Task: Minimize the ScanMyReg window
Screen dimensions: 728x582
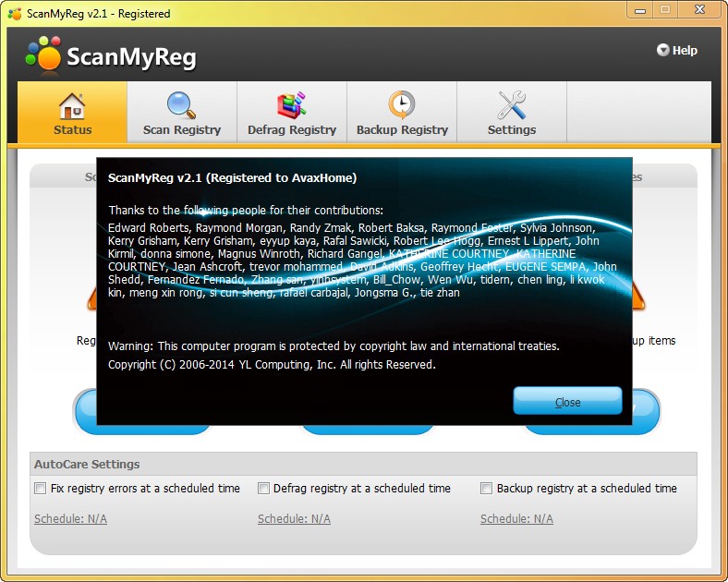Action: coord(640,10)
